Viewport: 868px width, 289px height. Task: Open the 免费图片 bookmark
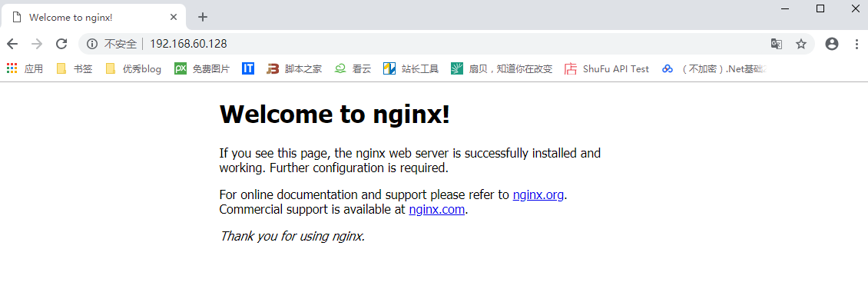click(x=202, y=68)
